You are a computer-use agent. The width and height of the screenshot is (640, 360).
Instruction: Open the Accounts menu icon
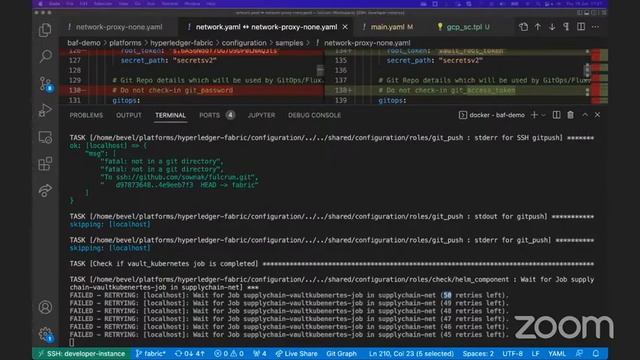(x=45, y=307)
